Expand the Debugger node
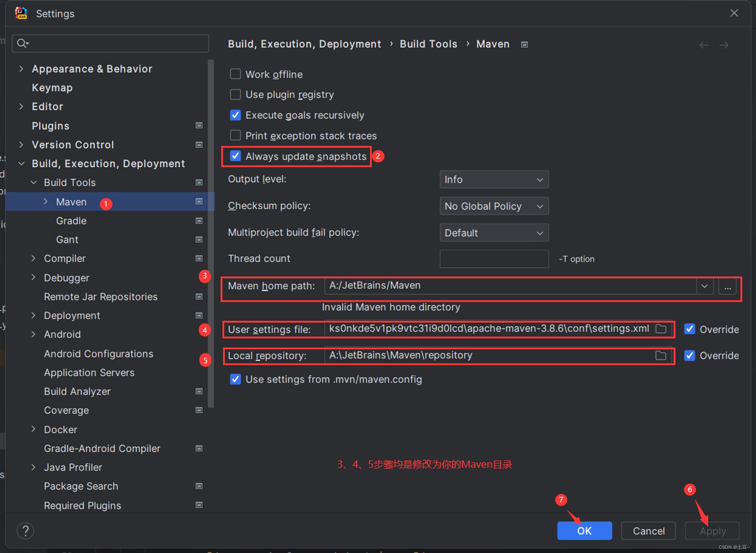756x553 pixels. pos(34,278)
